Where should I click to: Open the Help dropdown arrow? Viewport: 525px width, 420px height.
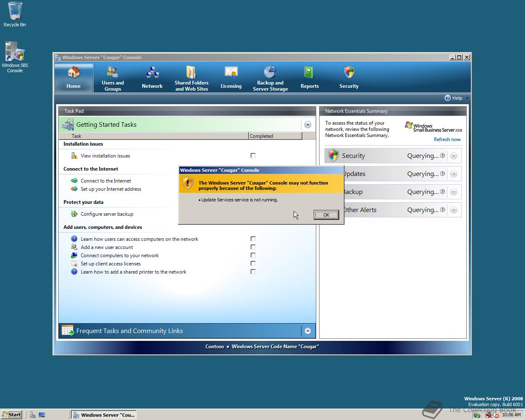click(467, 98)
